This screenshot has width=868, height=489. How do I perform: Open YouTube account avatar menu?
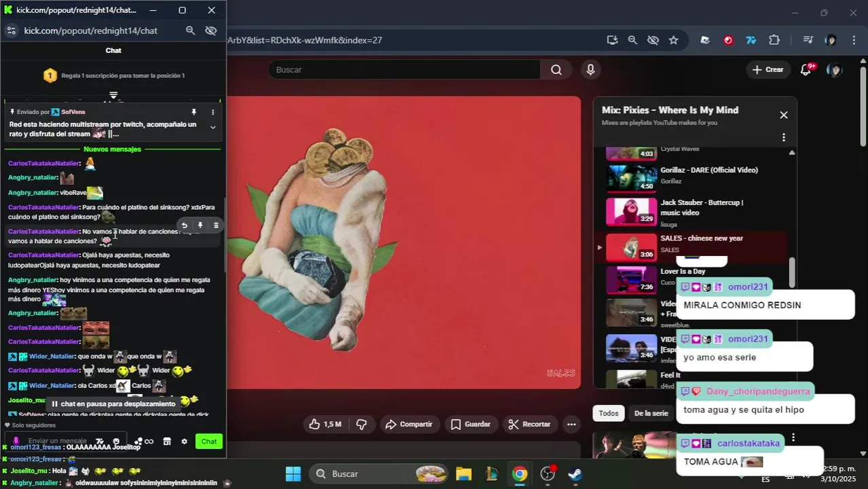pyautogui.click(x=834, y=69)
